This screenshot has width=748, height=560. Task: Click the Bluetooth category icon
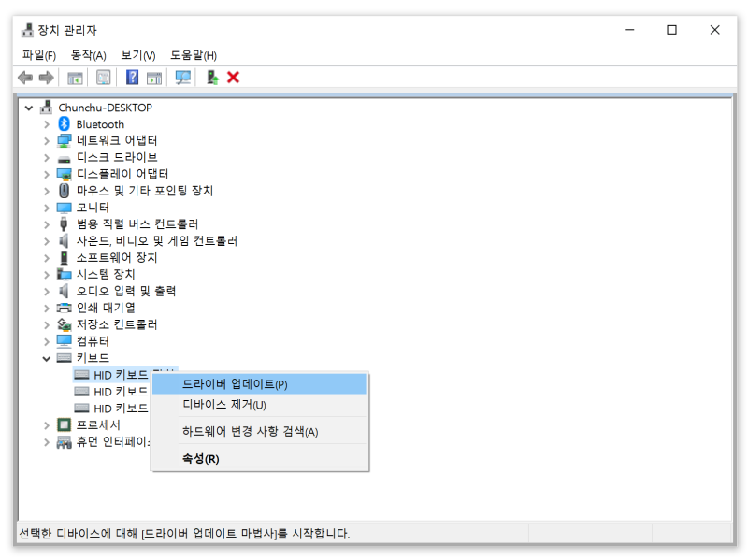(x=64, y=124)
